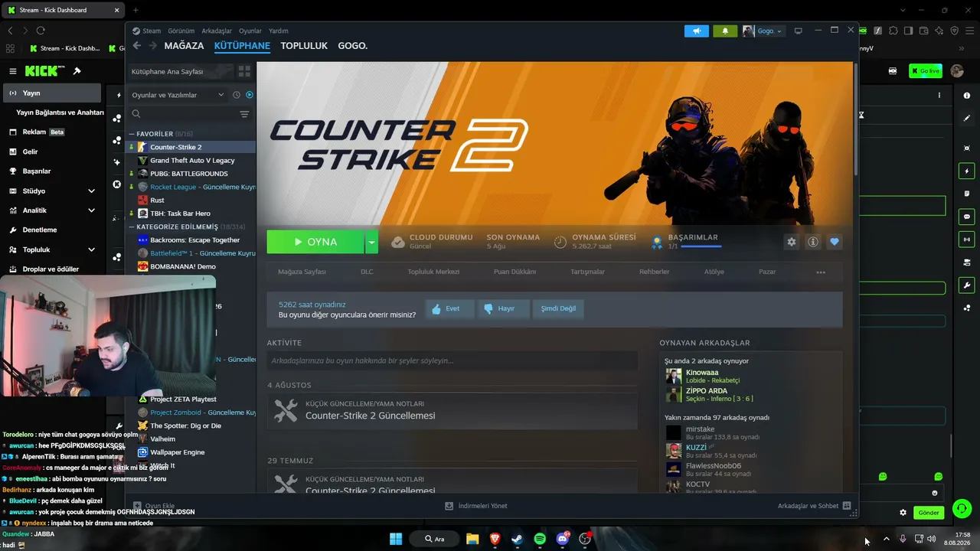Image resolution: width=980 pixels, height=551 pixels.
Task: Switch Steam to Big Picture mode icon
Action: coord(799,31)
